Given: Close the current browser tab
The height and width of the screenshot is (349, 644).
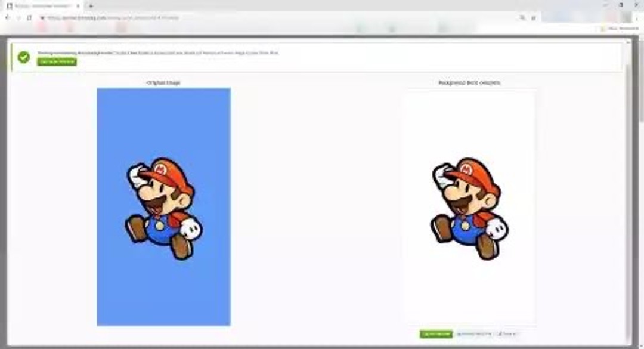Looking at the screenshot, I should [78, 6].
